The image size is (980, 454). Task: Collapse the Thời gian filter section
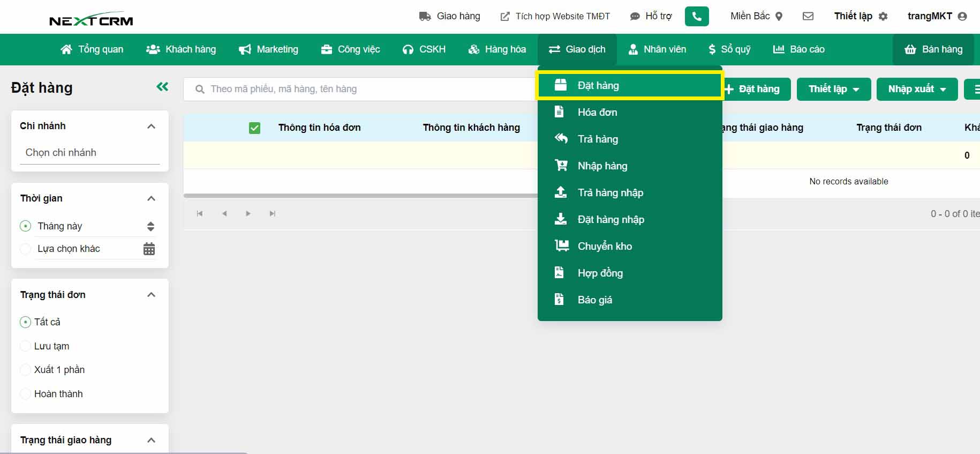click(151, 199)
